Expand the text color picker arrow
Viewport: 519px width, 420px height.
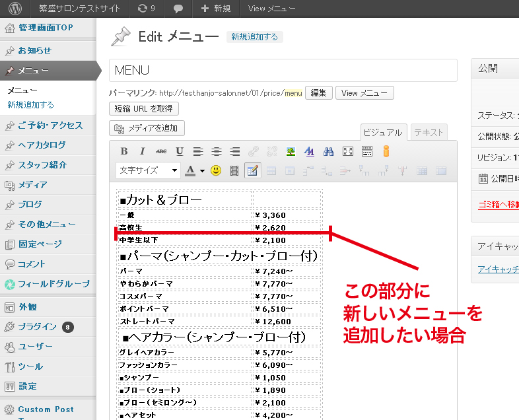pos(202,170)
